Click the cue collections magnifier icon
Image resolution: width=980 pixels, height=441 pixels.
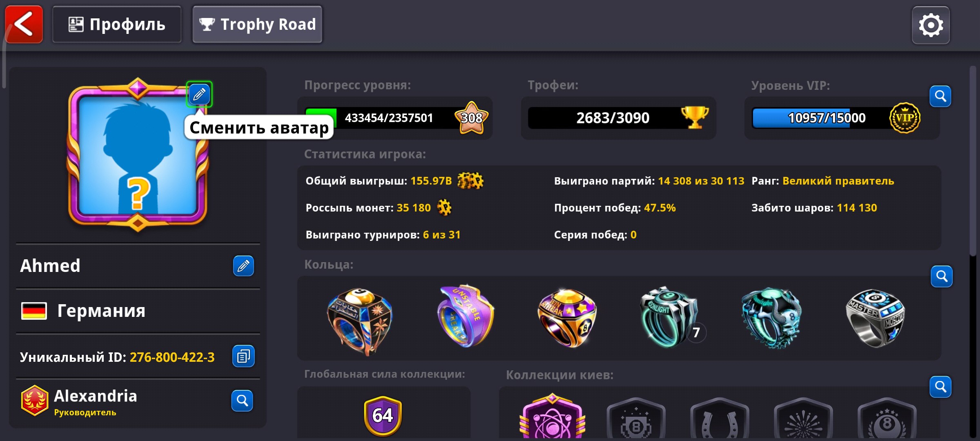point(940,387)
